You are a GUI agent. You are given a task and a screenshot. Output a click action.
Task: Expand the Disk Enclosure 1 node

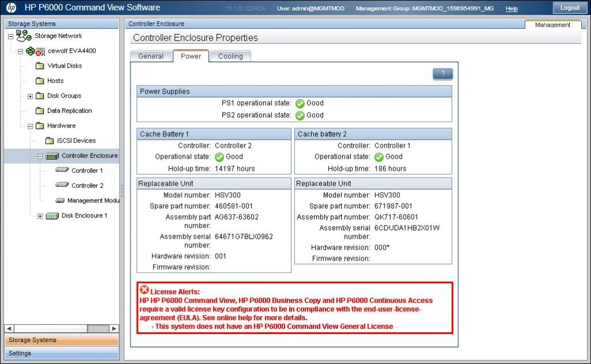[40, 216]
